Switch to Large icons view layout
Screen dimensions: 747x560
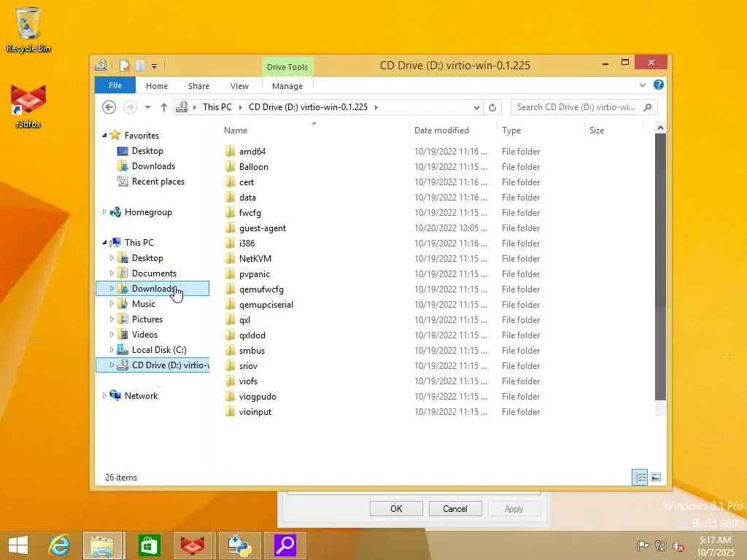(x=656, y=477)
